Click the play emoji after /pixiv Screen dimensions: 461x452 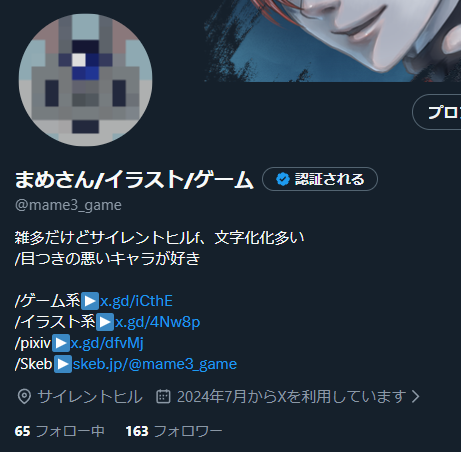pos(61,343)
